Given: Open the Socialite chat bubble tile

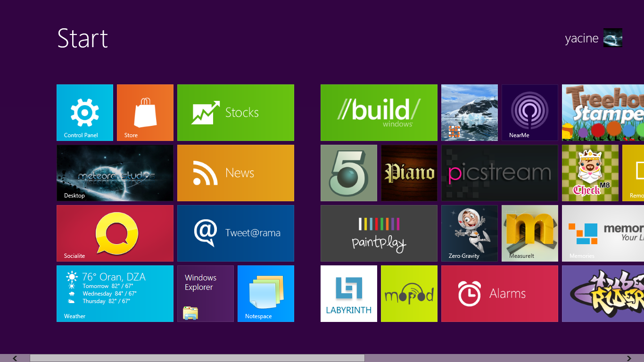Looking at the screenshot, I should click(x=115, y=233).
